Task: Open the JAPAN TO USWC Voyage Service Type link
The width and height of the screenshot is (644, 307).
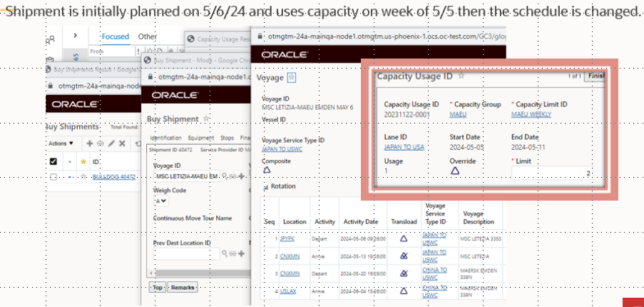Action: pyautogui.click(x=282, y=149)
